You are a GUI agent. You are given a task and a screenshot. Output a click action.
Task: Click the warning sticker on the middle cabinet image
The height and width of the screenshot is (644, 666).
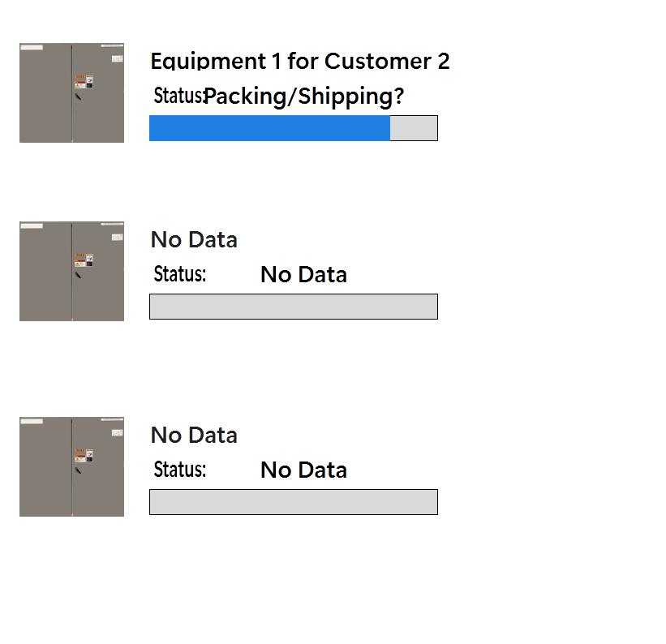(x=84, y=260)
